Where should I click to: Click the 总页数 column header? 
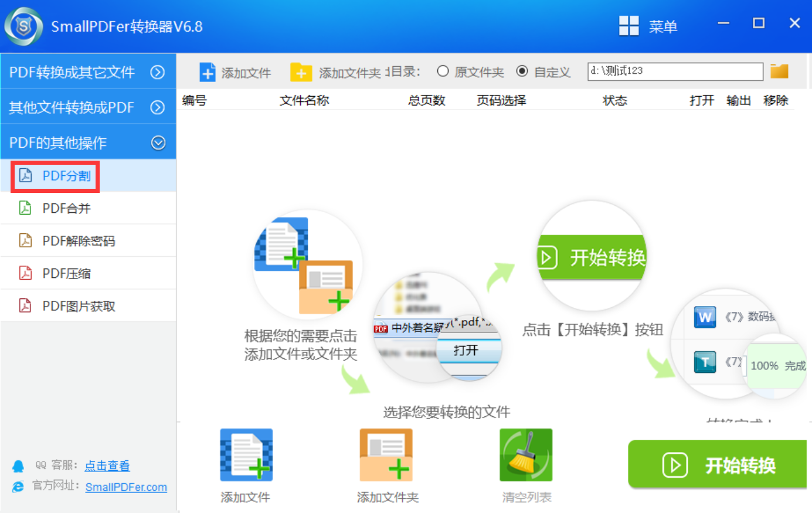[427, 100]
